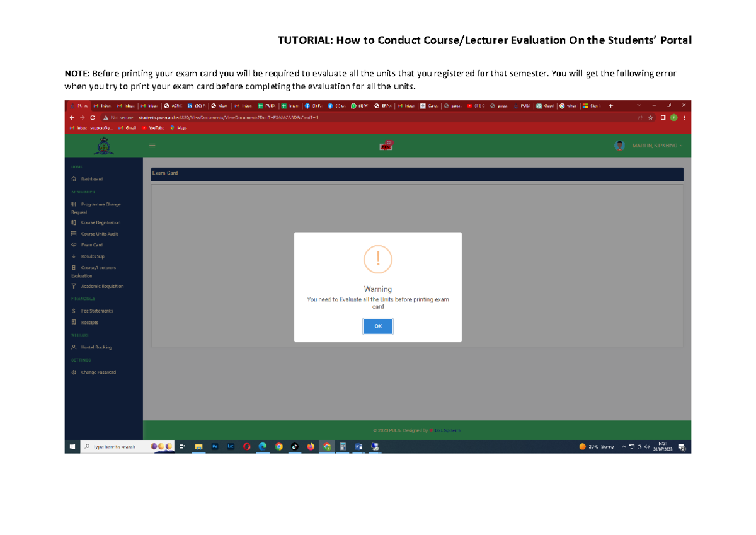
Task: Click the Academic Requisition filter icon
Action: [74, 286]
